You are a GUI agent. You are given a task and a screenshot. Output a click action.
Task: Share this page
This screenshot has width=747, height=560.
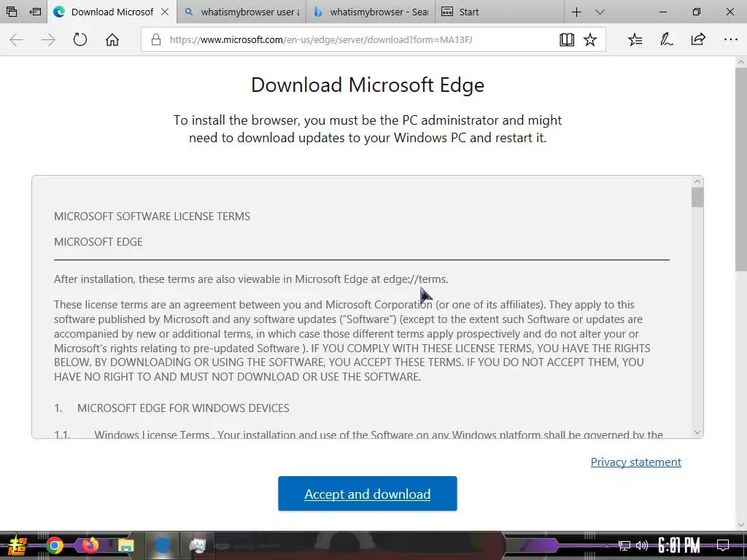(x=698, y=39)
